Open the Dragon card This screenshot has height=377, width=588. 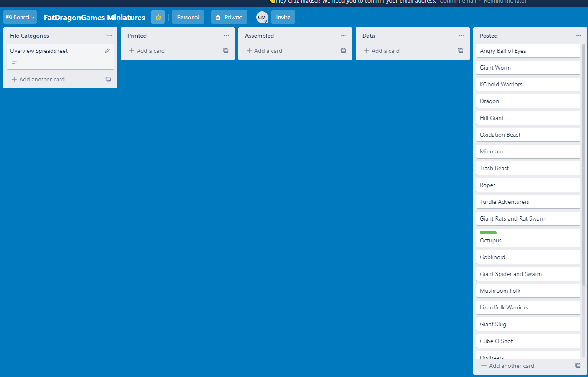[528, 101]
